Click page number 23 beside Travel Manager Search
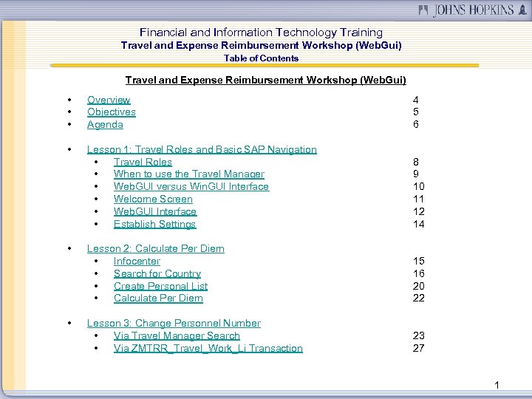The image size is (532, 399). click(x=419, y=336)
